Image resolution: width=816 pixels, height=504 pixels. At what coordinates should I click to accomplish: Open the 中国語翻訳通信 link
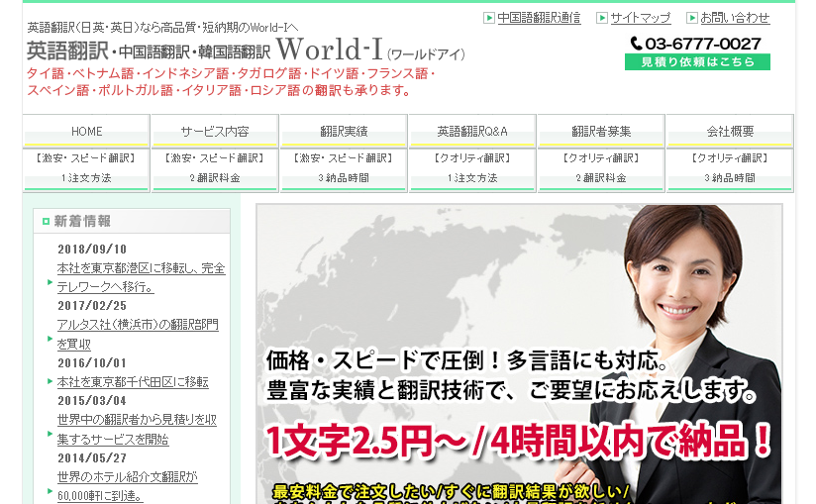point(539,18)
